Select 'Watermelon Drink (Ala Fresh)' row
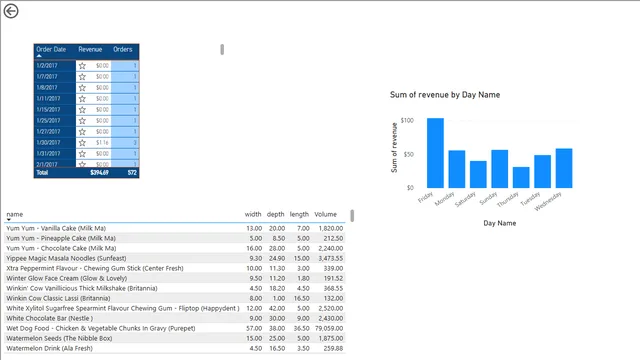This screenshot has width=640, height=360. point(175,348)
